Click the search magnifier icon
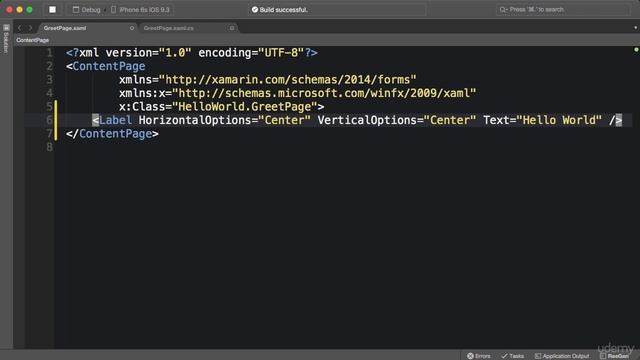The height and width of the screenshot is (360, 640). click(x=503, y=9)
